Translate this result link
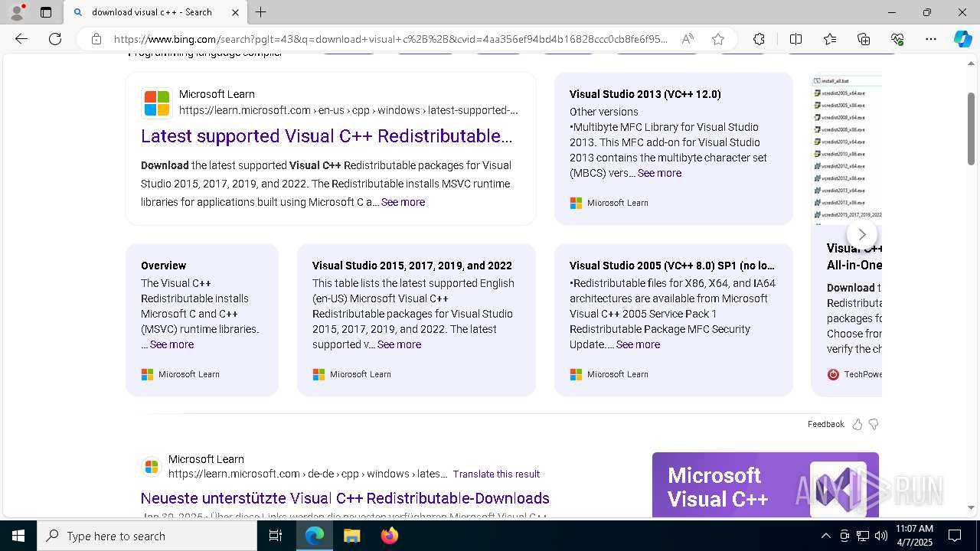This screenshot has height=551, width=980. coord(496,474)
